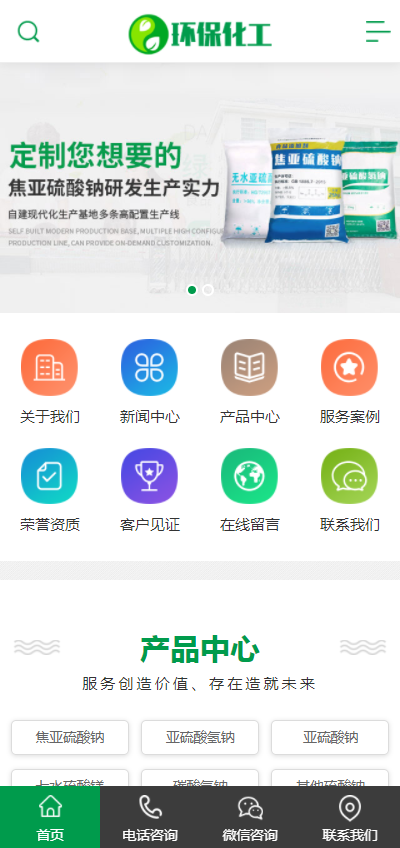Click 服务创造价值、存在造就未来 subtitle
The width and height of the screenshot is (400, 848).
(199, 684)
